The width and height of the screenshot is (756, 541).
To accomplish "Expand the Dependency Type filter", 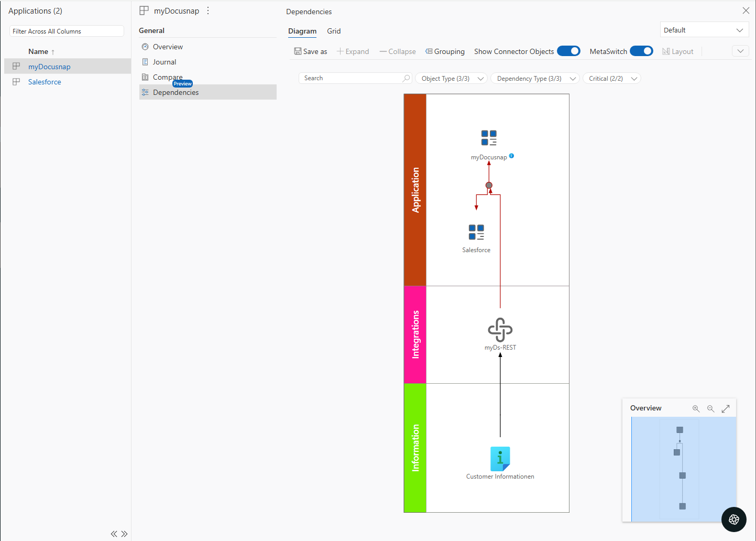I will pyautogui.click(x=534, y=78).
